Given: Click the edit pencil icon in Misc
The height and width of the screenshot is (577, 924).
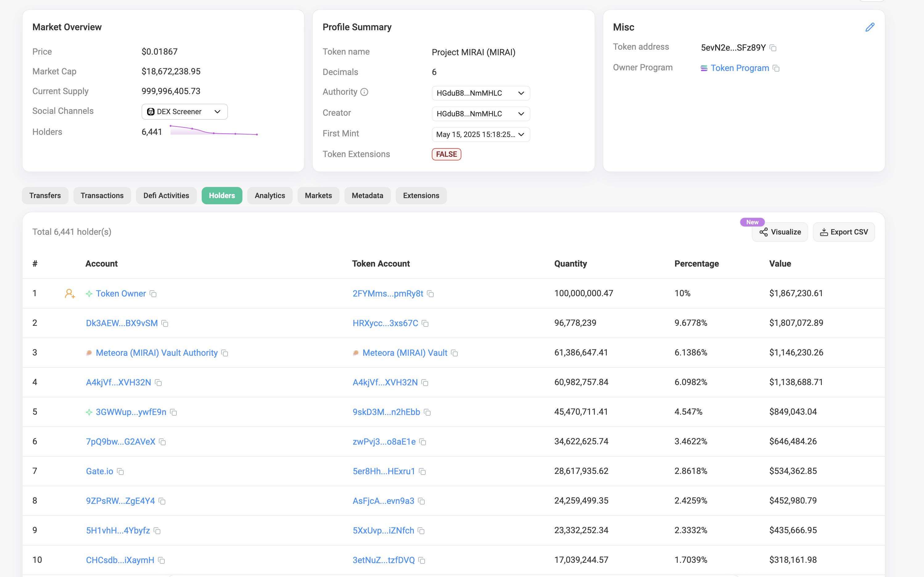Looking at the screenshot, I should tap(869, 27).
